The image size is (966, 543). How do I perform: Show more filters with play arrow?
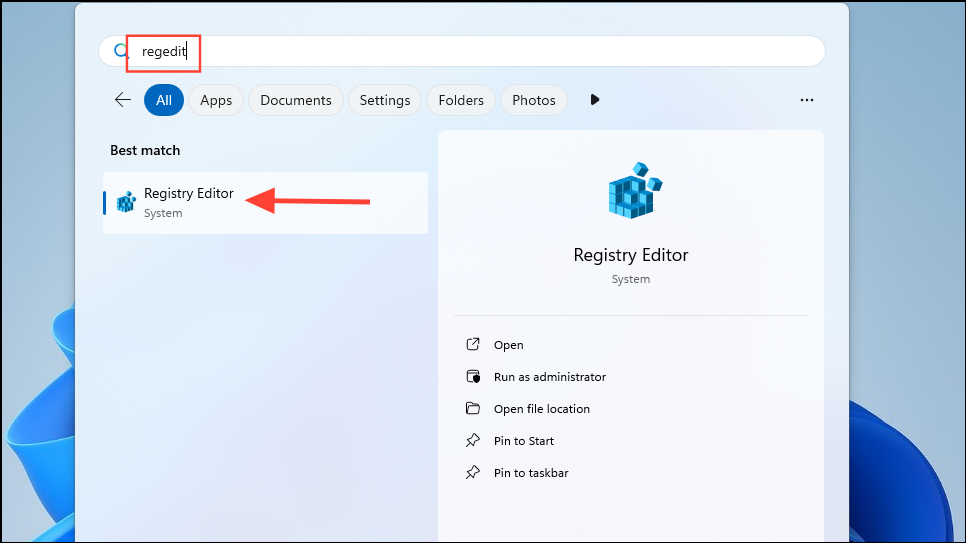[x=595, y=100]
